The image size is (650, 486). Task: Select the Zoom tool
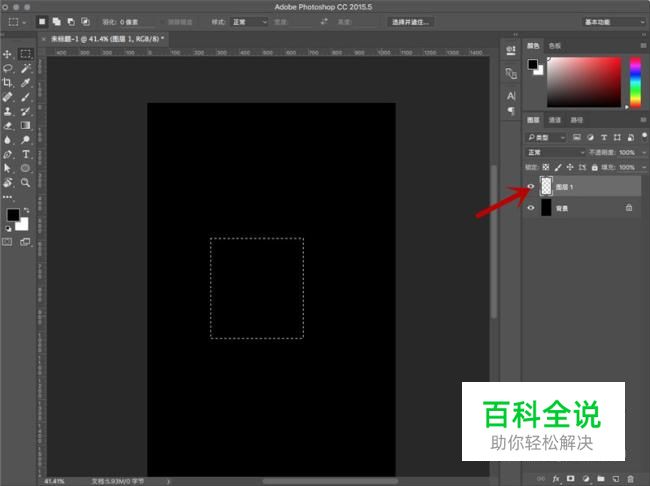[x=25, y=182]
